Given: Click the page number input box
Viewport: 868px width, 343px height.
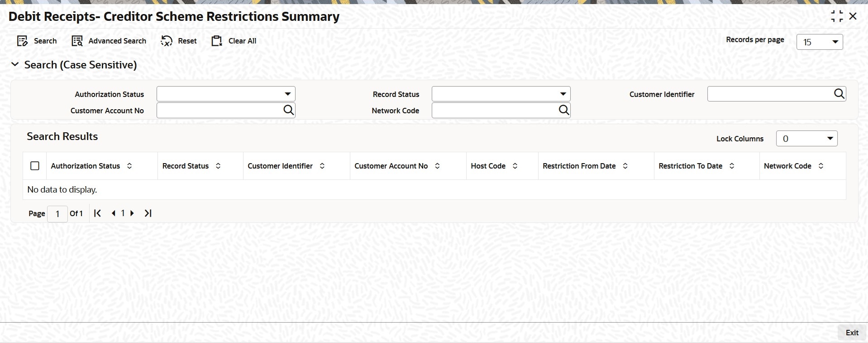Looking at the screenshot, I should tap(57, 214).
